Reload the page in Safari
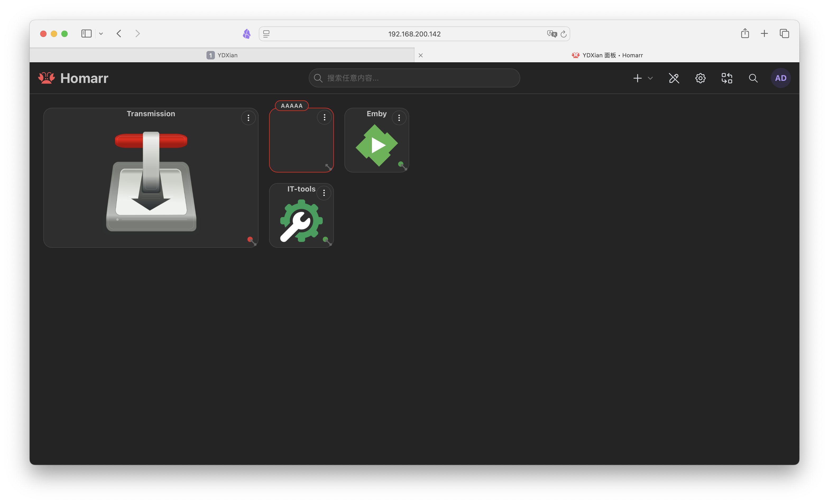Image resolution: width=829 pixels, height=504 pixels. tap(564, 34)
